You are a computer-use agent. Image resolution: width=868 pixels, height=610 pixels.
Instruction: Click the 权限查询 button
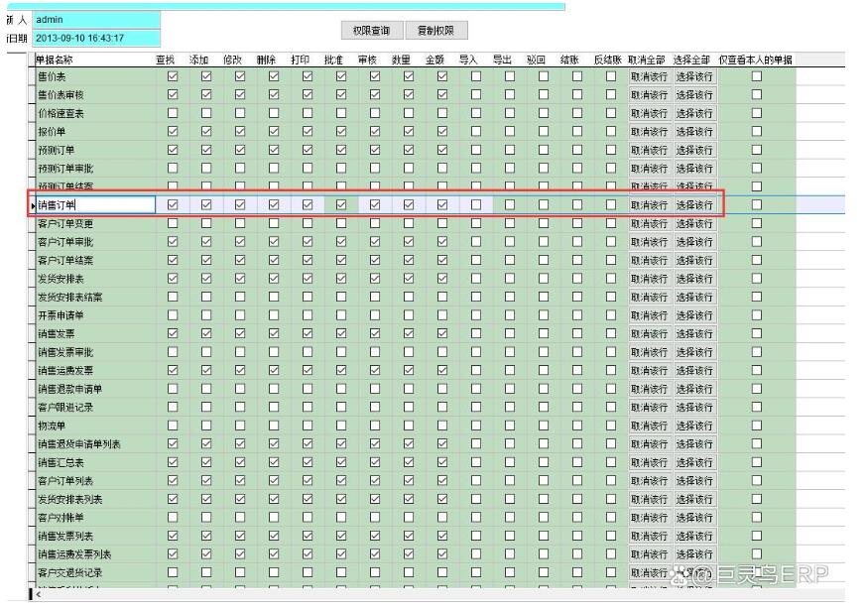[371, 31]
